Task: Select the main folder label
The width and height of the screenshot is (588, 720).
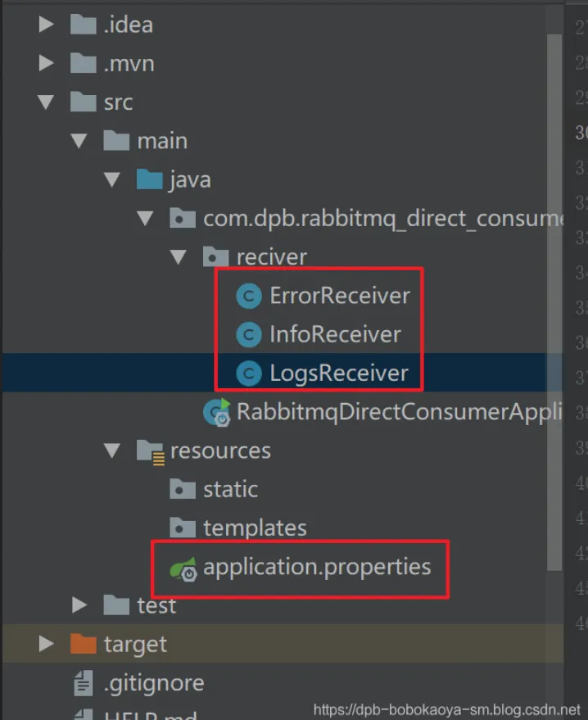Action: pyautogui.click(x=162, y=141)
